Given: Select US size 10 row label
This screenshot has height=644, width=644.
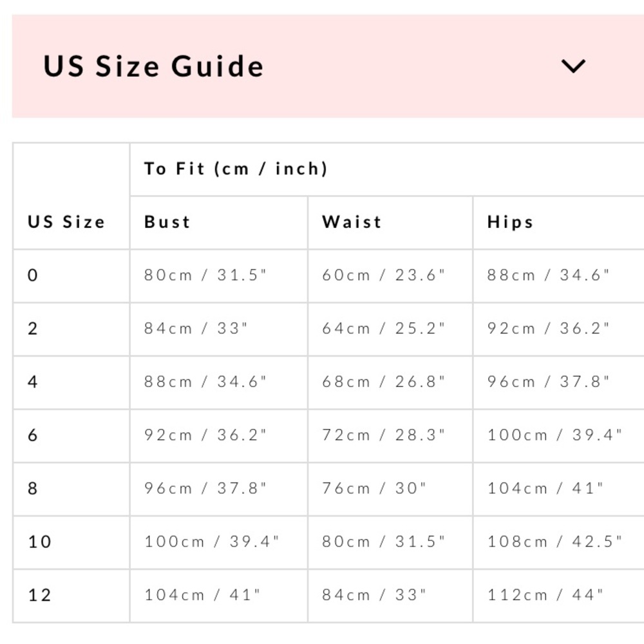Looking at the screenshot, I should tap(39, 542).
